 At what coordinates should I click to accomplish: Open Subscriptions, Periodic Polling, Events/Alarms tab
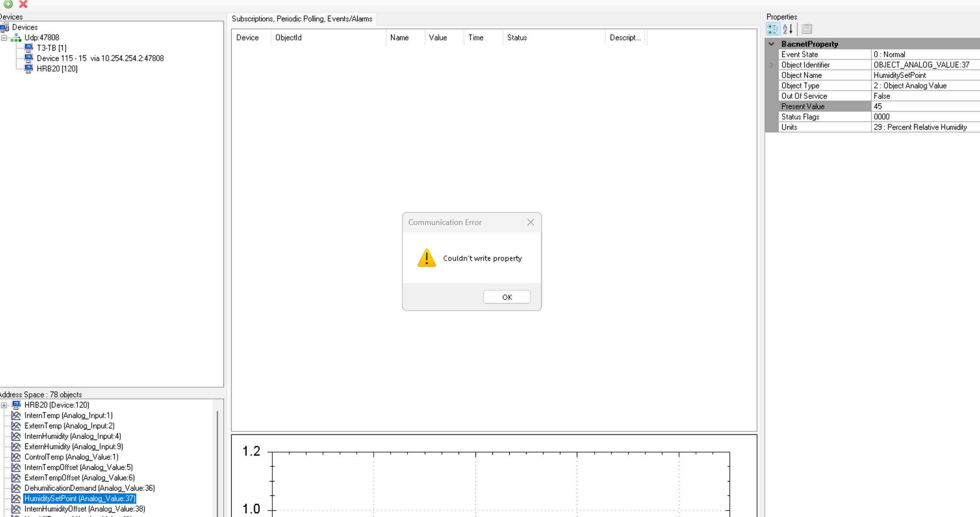(x=302, y=19)
